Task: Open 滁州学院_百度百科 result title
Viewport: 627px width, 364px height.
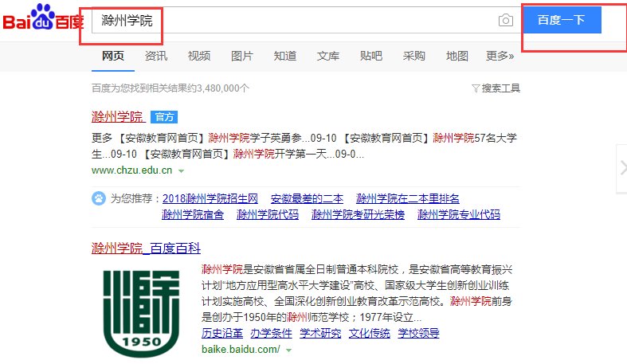Action: coord(146,249)
